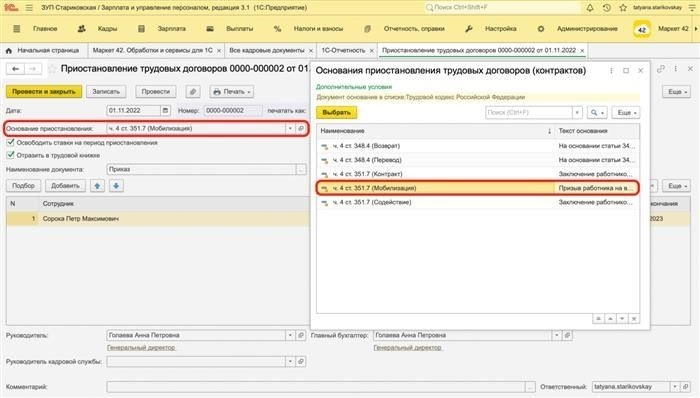This screenshot has width=700, height=398.
Task: Expand Основание приостановления dropdown arrow
Action: (290, 129)
